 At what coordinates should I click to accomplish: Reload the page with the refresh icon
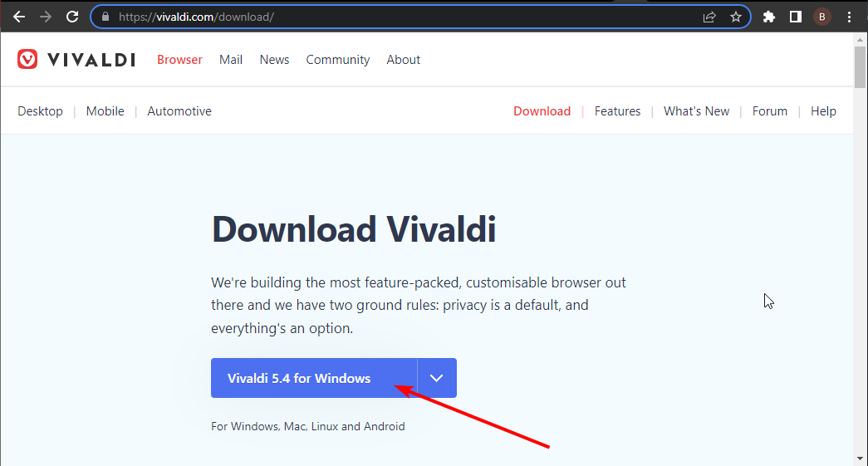tap(72, 17)
